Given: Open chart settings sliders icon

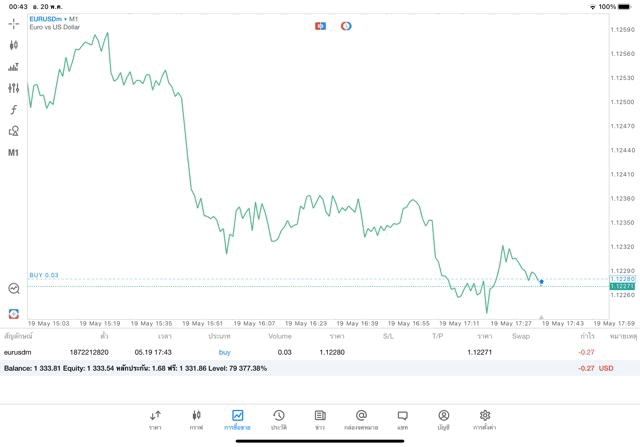Looking at the screenshot, I should pos(14,88).
